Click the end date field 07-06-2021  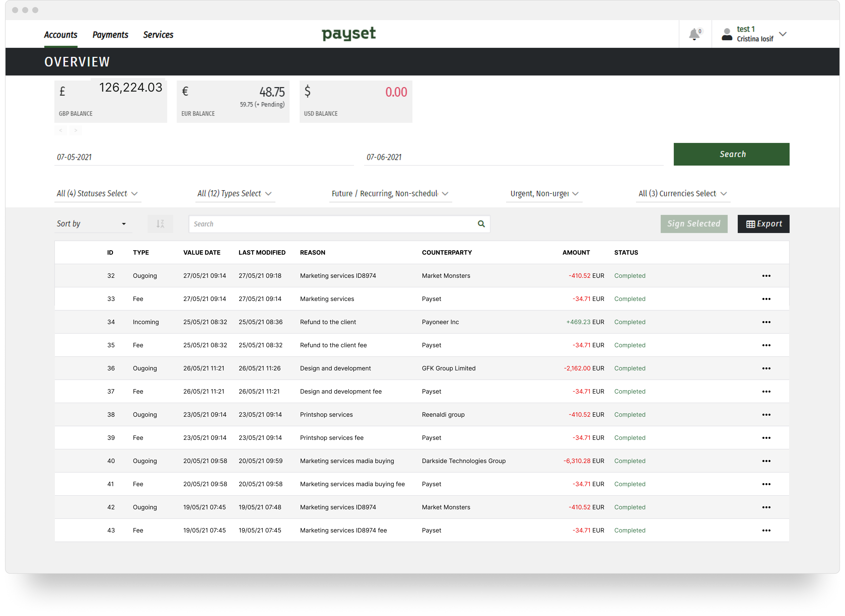(513, 157)
